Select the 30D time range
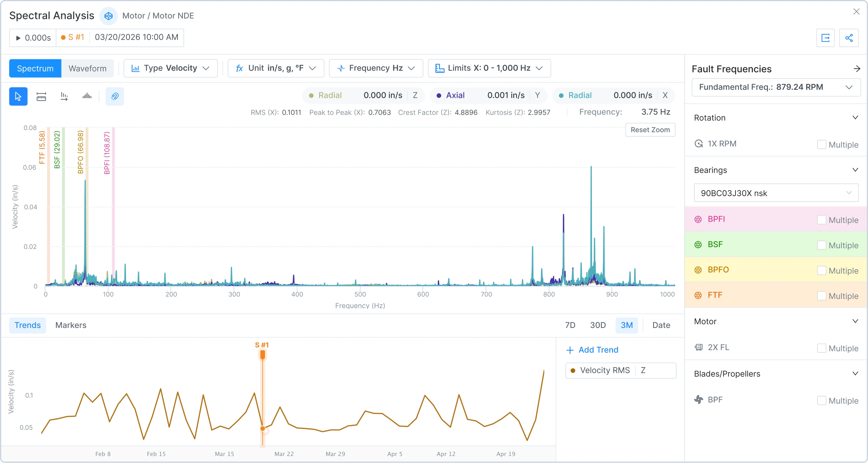The height and width of the screenshot is (463, 868). (597, 325)
